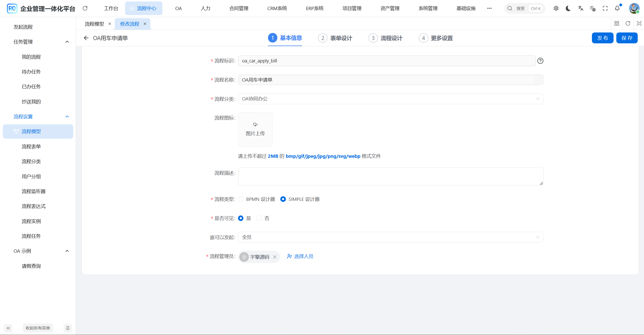
Task: Open notifications via the bell icon
Action: [x=617, y=8]
